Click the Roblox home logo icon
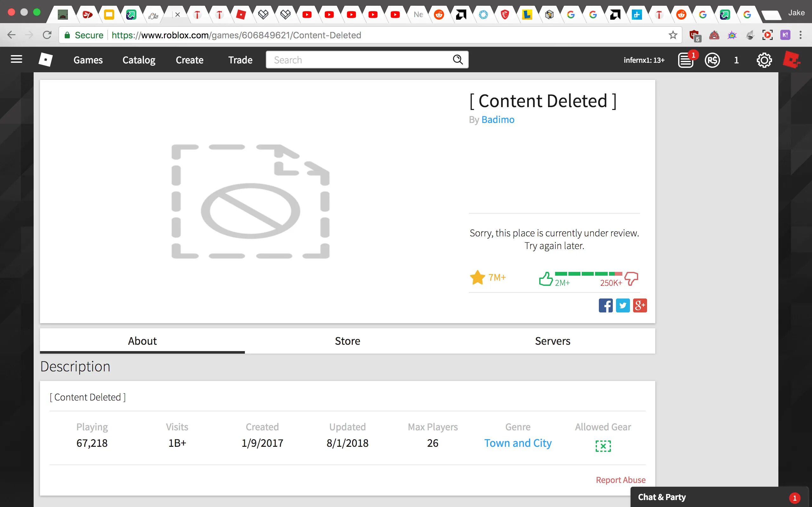 [x=45, y=60]
